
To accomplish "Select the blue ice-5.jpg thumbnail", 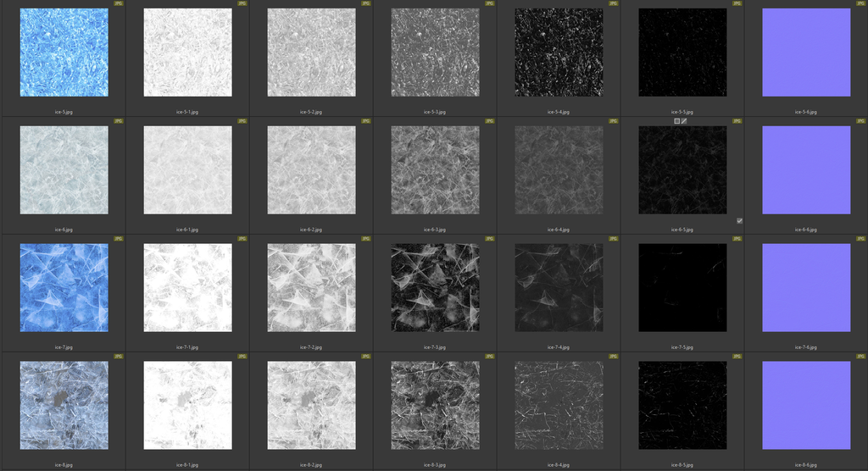I will click(64, 53).
